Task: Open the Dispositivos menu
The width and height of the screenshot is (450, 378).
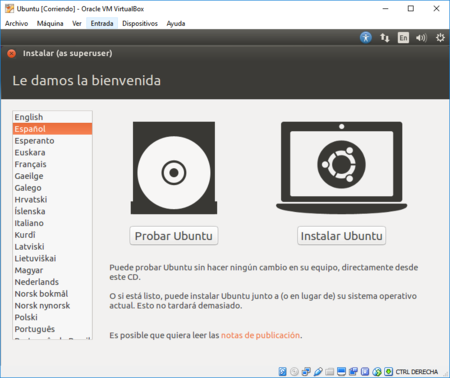Action: [x=140, y=23]
